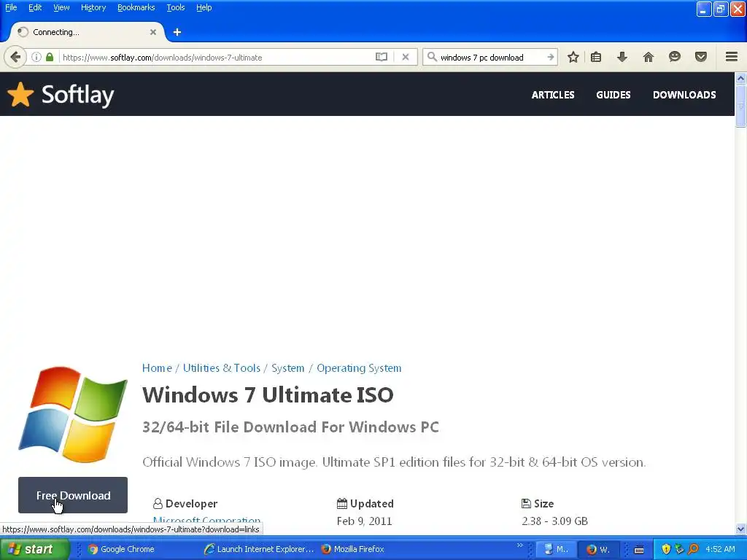Open the View menu
Image resolution: width=747 pixels, height=560 pixels.
[x=61, y=7]
